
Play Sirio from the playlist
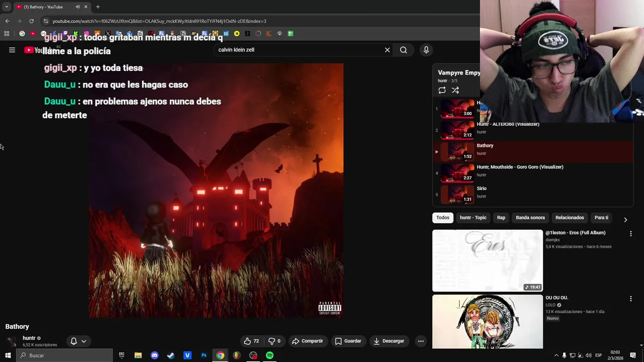click(x=533, y=195)
